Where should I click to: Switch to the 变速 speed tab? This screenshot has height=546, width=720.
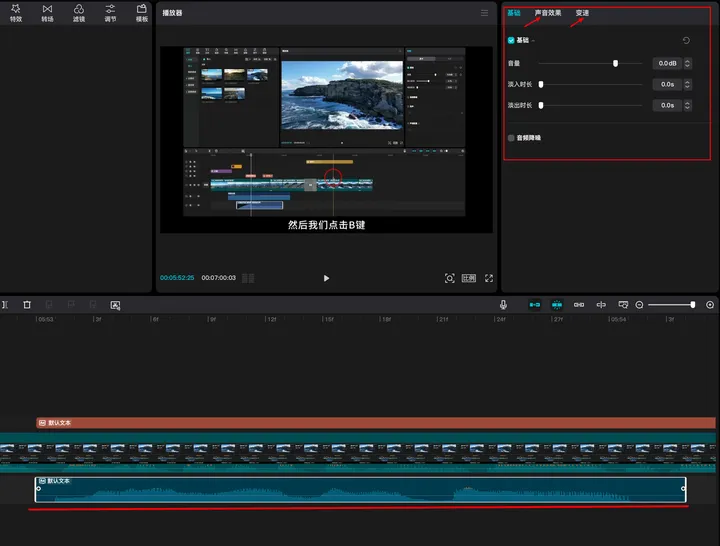click(582, 13)
